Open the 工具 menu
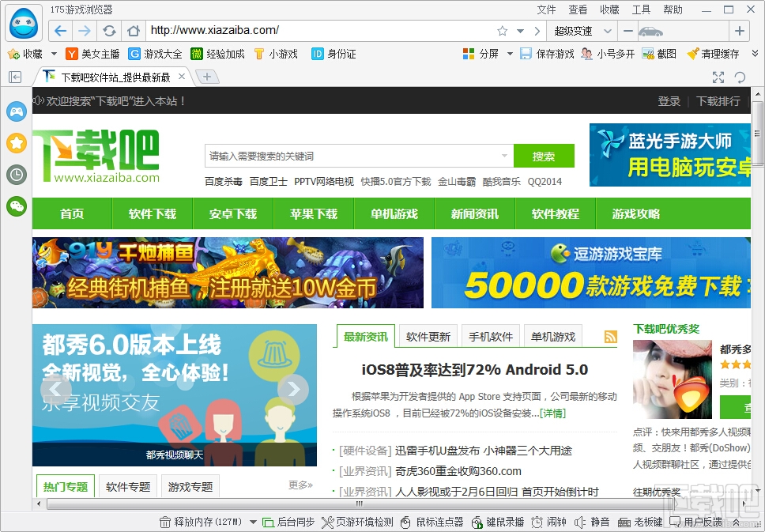 tap(641, 9)
